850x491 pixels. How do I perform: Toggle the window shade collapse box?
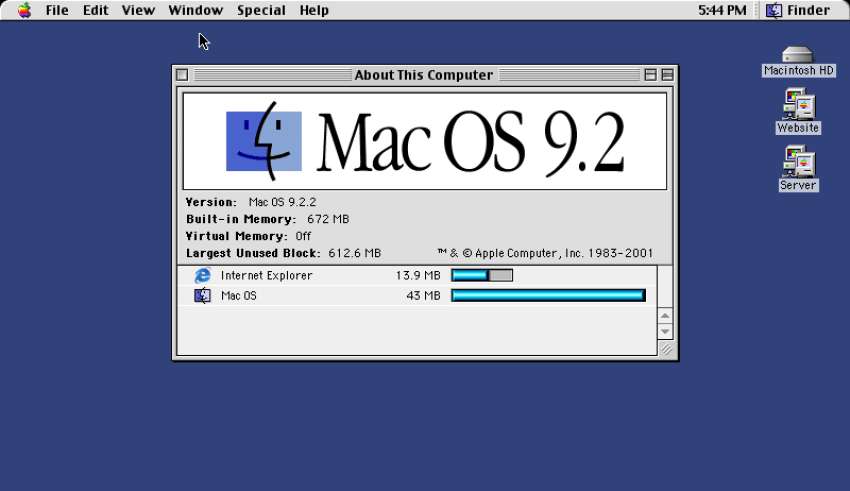[x=667, y=75]
